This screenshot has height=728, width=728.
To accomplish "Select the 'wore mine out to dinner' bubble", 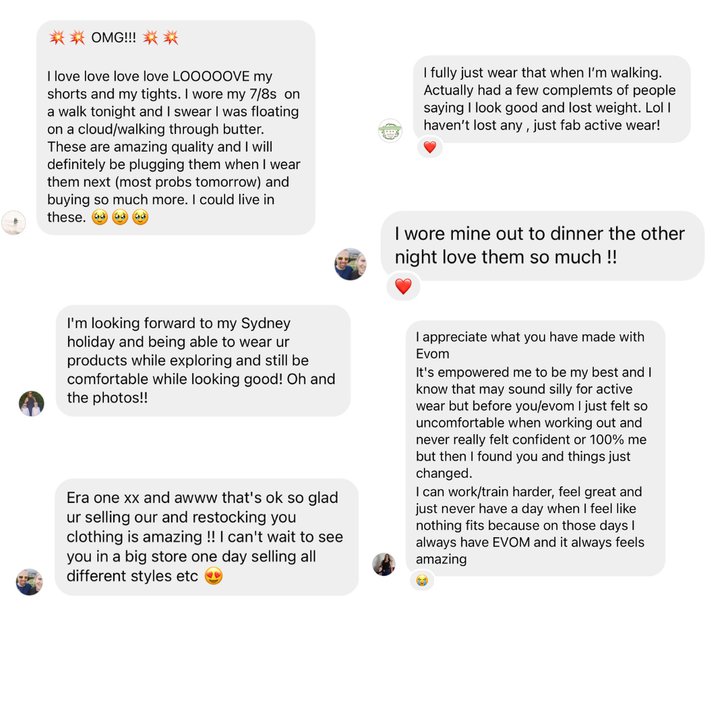I will pos(542,245).
